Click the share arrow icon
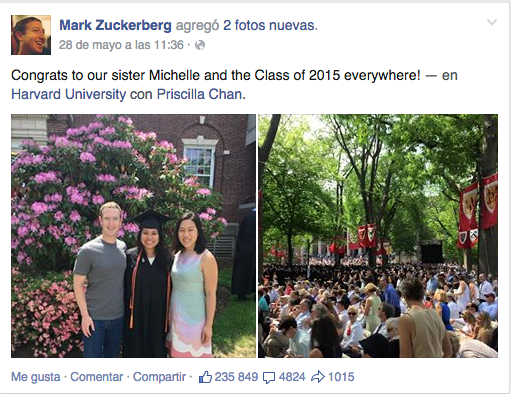 tap(318, 377)
